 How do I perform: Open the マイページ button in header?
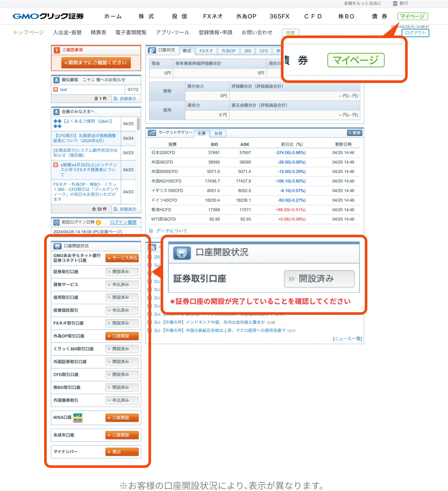[412, 16]
